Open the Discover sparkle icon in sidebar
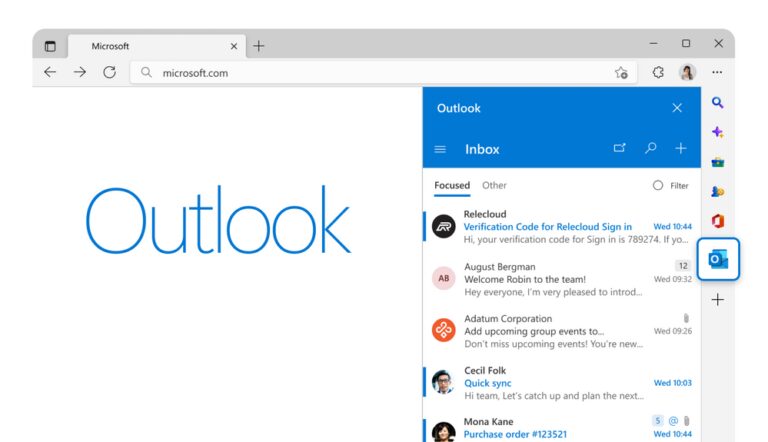 [x=717, y=132]
